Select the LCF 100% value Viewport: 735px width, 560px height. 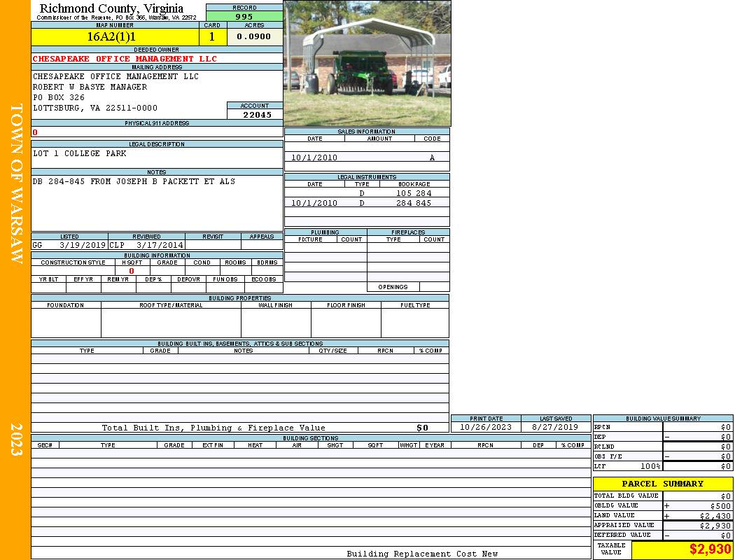point(650,466)
